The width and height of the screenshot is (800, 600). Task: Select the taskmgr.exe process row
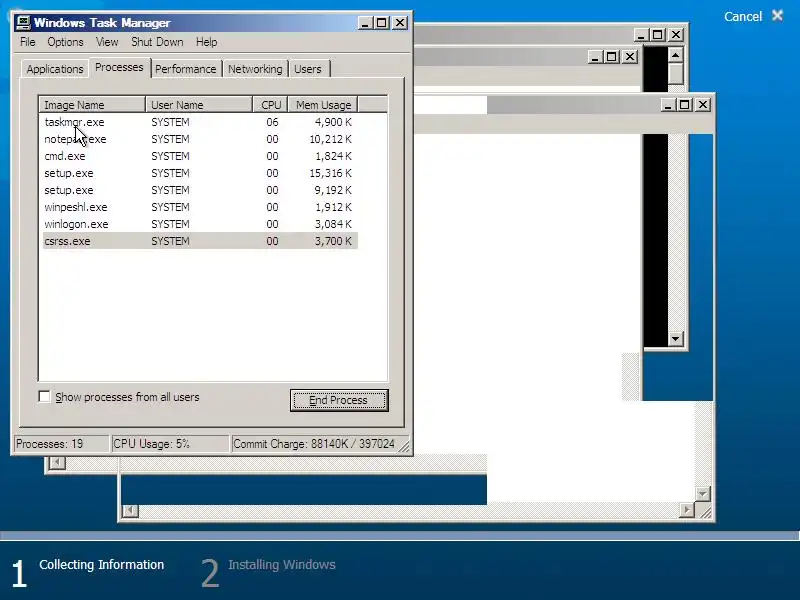[x=200, y=122]
